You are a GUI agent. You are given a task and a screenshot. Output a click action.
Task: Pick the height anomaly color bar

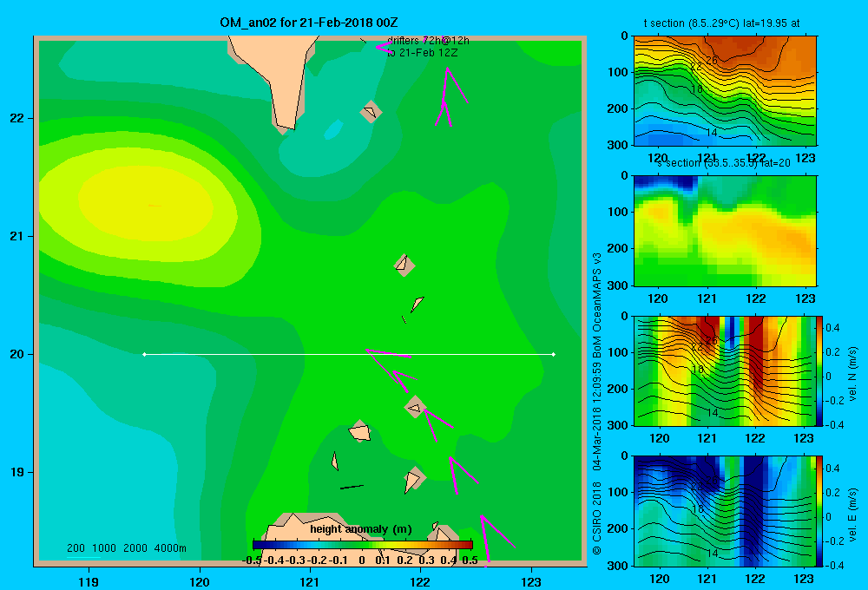363,545
